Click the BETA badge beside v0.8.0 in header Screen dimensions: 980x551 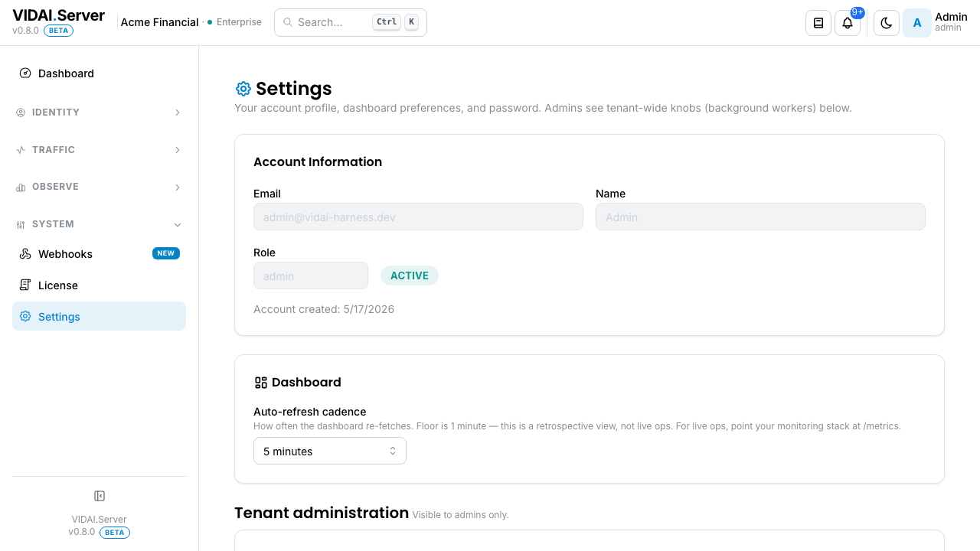(x=58, y=31)
